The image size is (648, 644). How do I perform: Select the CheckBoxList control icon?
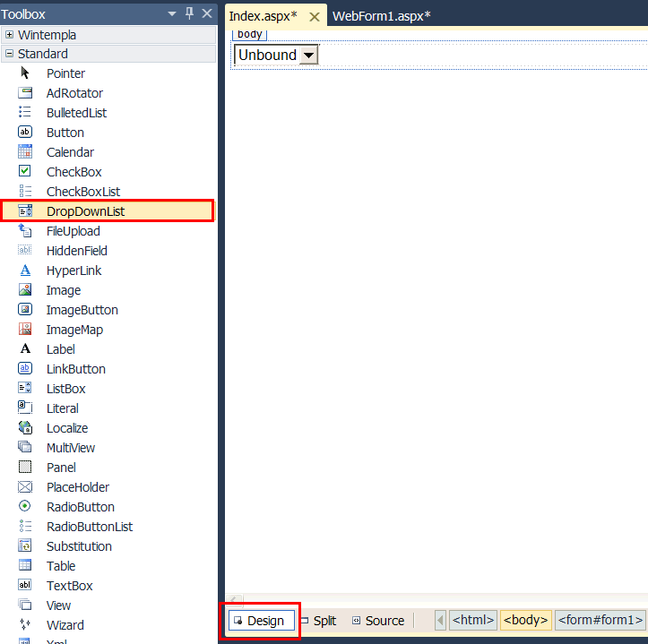[25, 192]
